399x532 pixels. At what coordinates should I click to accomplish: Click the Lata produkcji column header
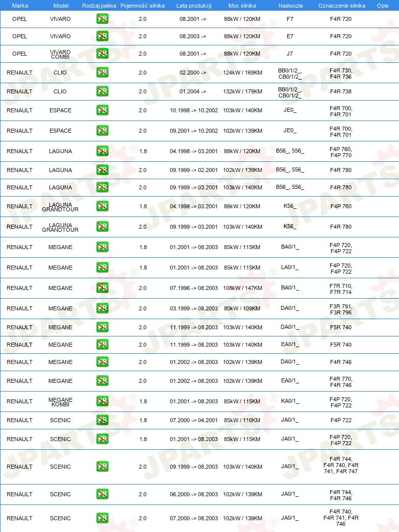194,6
